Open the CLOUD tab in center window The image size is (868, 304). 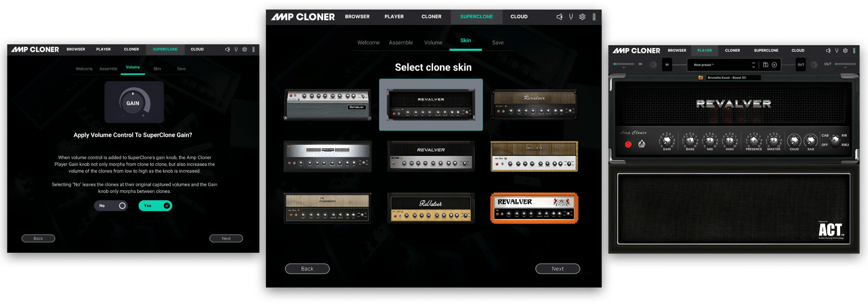pos(519,17)
